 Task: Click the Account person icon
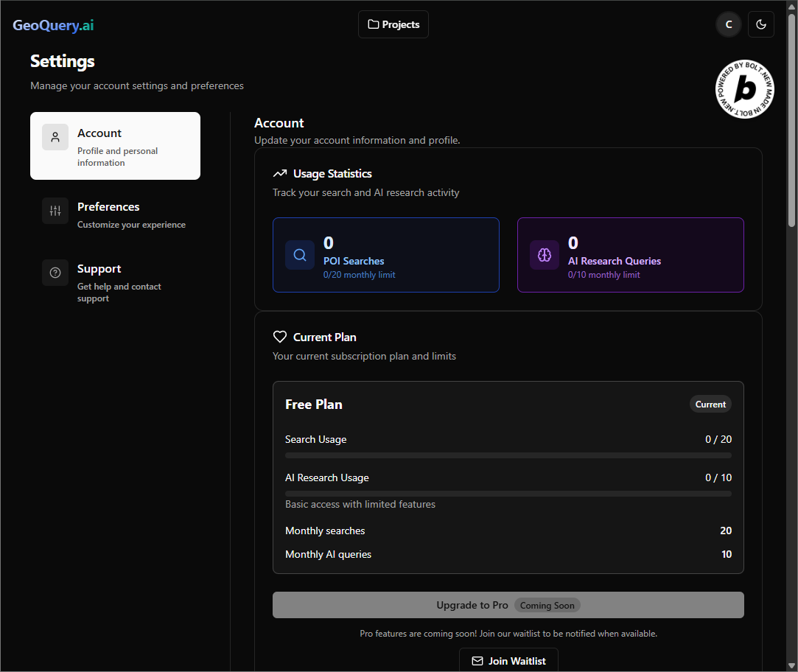click(x=55, y=137)
